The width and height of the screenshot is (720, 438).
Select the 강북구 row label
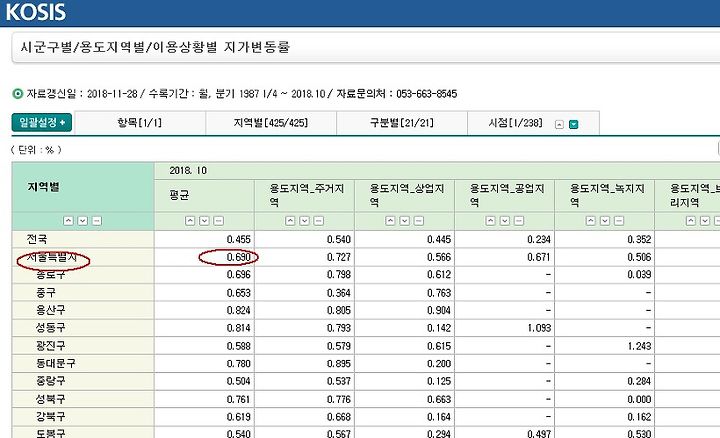tap(51, 417)
